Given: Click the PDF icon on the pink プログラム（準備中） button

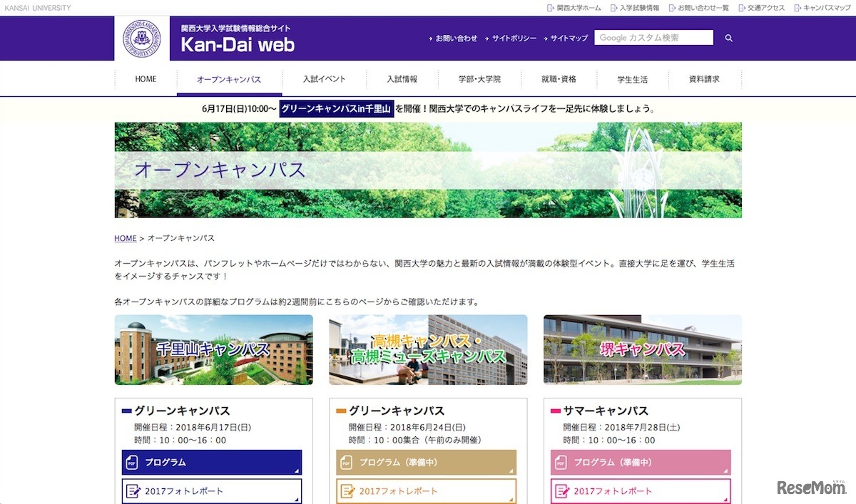Looking at the screenshot, I should pyautogui.click(x=561, y=463).
